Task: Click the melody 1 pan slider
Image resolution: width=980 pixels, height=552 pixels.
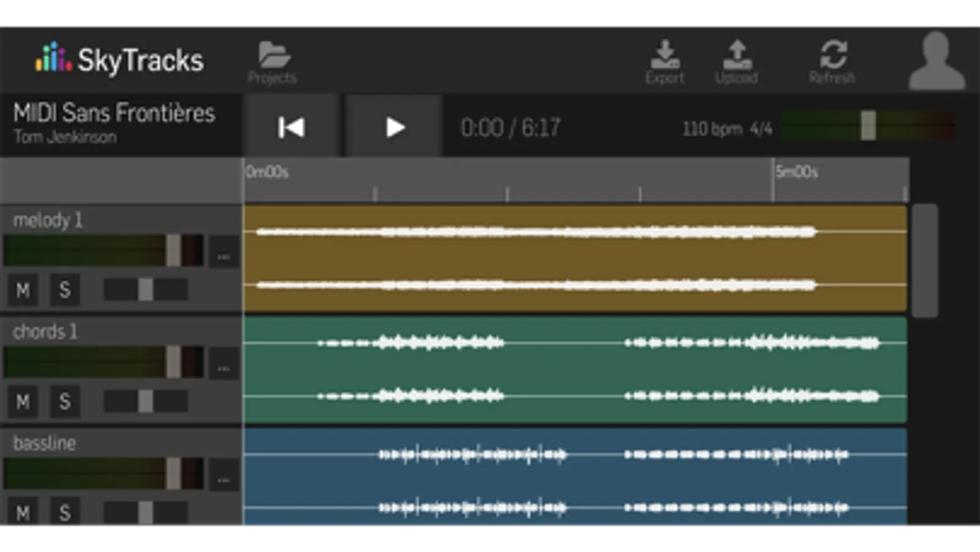Action: click(146, 289)
